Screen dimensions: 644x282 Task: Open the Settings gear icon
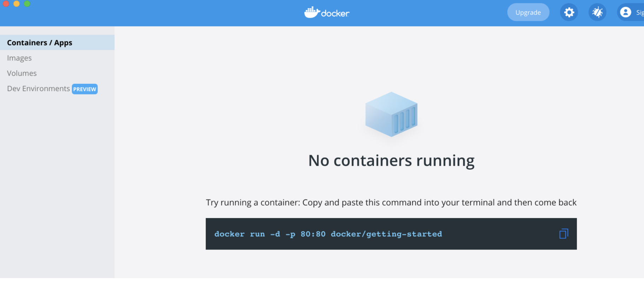(x=569, y=12)
